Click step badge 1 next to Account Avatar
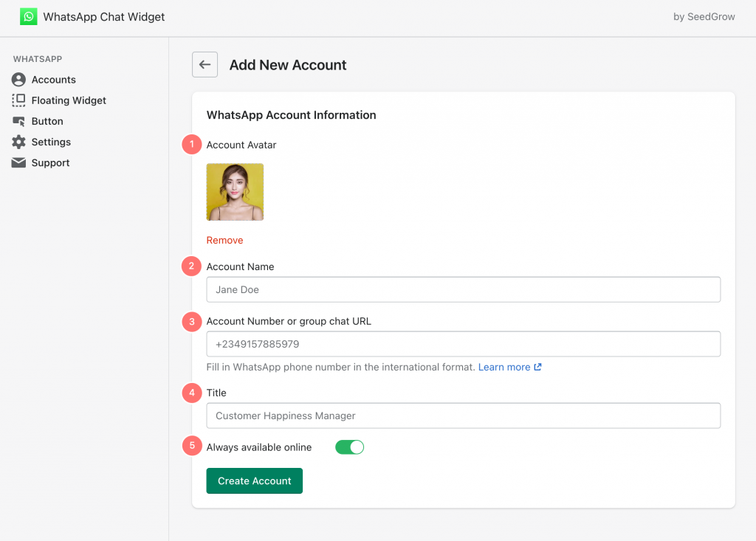The image size is (756, 541). coord(192,145)
